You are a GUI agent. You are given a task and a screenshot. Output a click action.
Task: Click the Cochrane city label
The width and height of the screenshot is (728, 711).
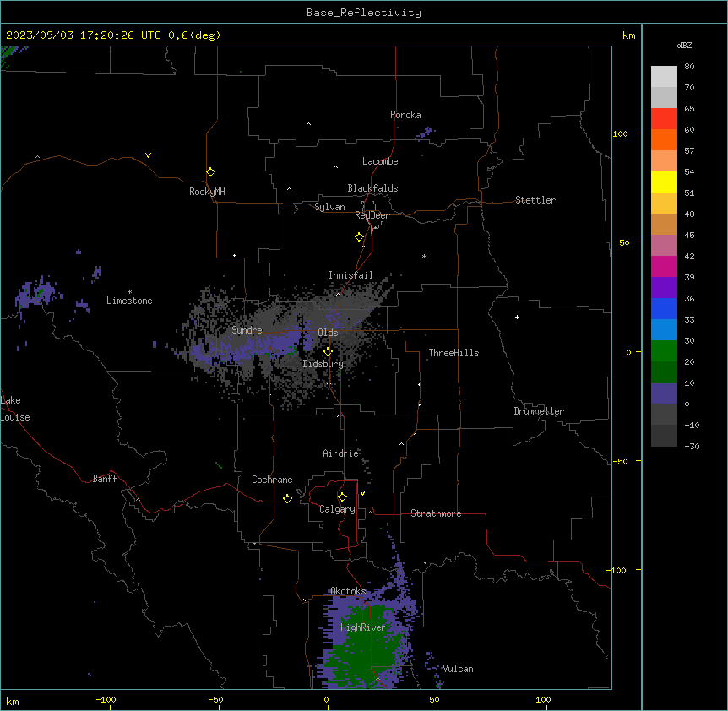point(272,480)
